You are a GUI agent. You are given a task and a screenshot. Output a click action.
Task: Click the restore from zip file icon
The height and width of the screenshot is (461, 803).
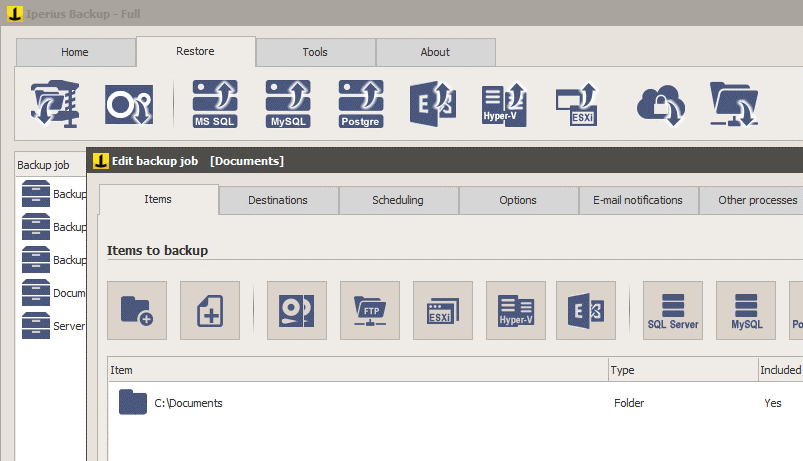[x=55, y=104]
